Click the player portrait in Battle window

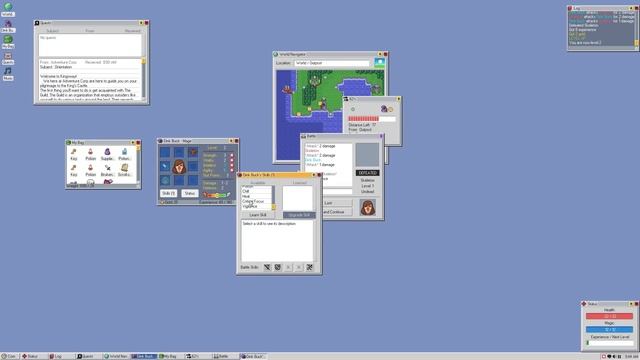pos(367,207)
